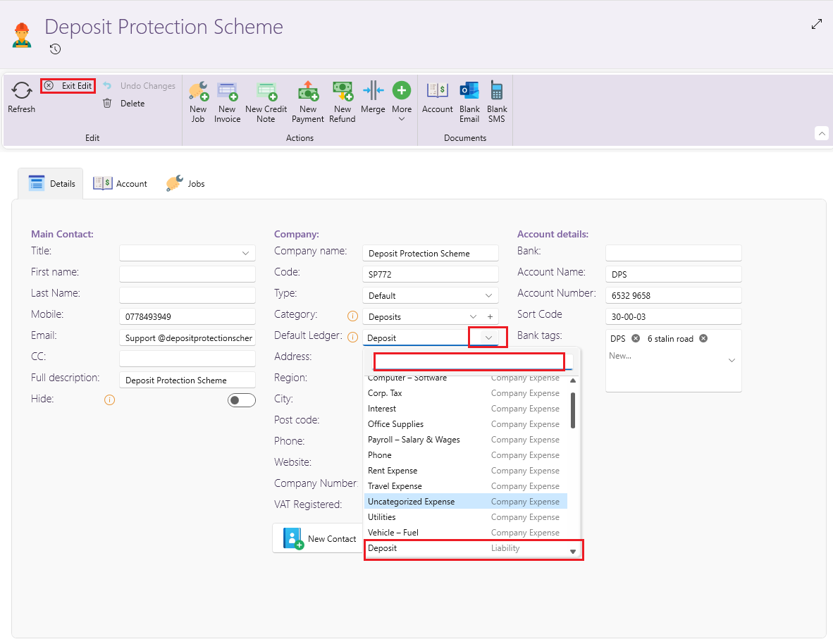Switch to the Details tab

pos(51,183)
